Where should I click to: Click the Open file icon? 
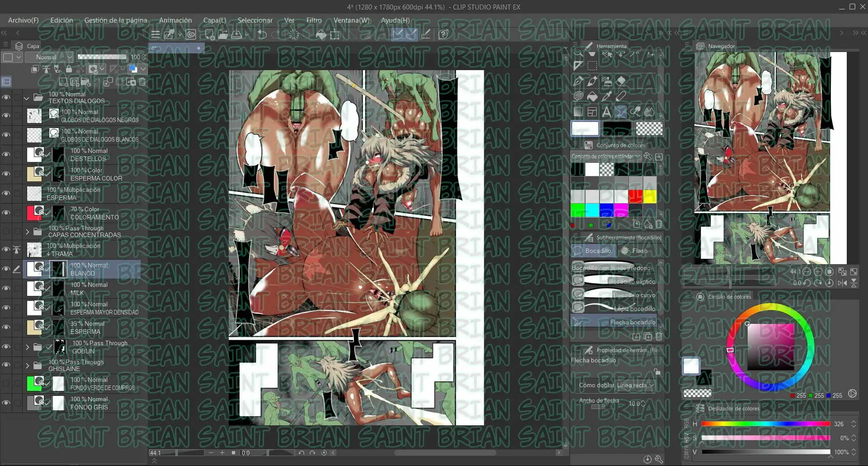pyautogui.click(x=223, y=34)
